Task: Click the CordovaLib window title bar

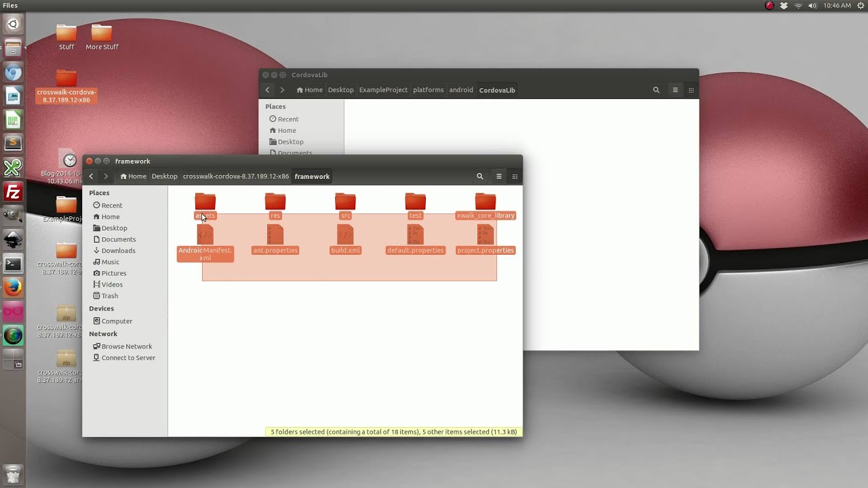Action: pos(479,75)
